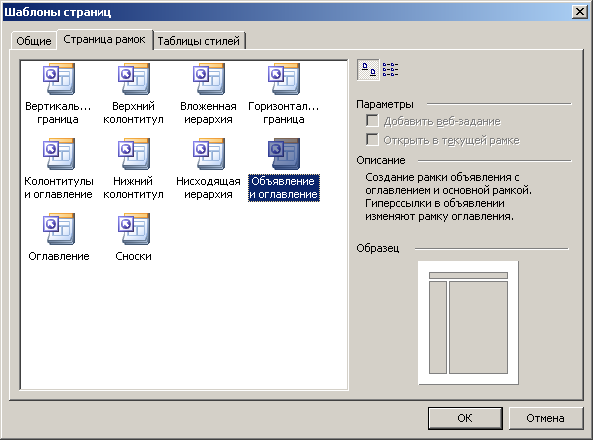Screen dimensions: 593x440
Task: Open the Общие tab
Action: tap(34, 41)
